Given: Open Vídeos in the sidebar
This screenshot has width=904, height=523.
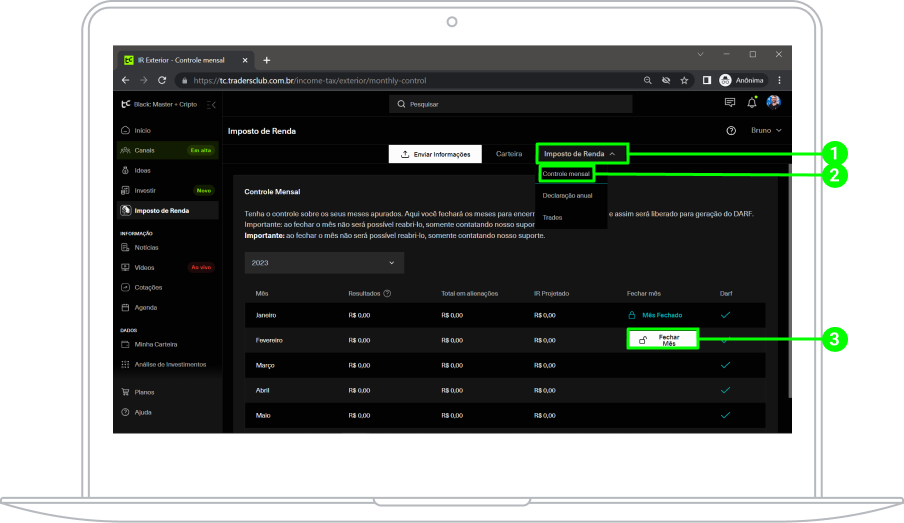Looking at the screenshot, I should coord(144,268).
